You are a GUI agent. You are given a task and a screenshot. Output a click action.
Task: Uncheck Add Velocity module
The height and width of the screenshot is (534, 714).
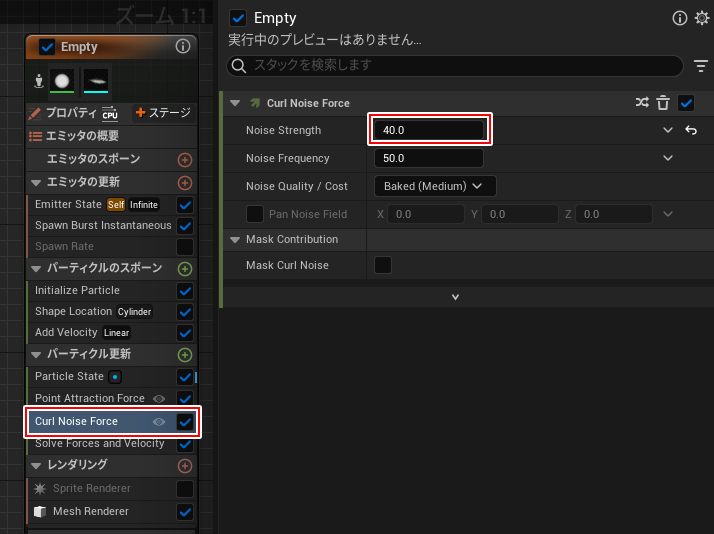(185, 333)
